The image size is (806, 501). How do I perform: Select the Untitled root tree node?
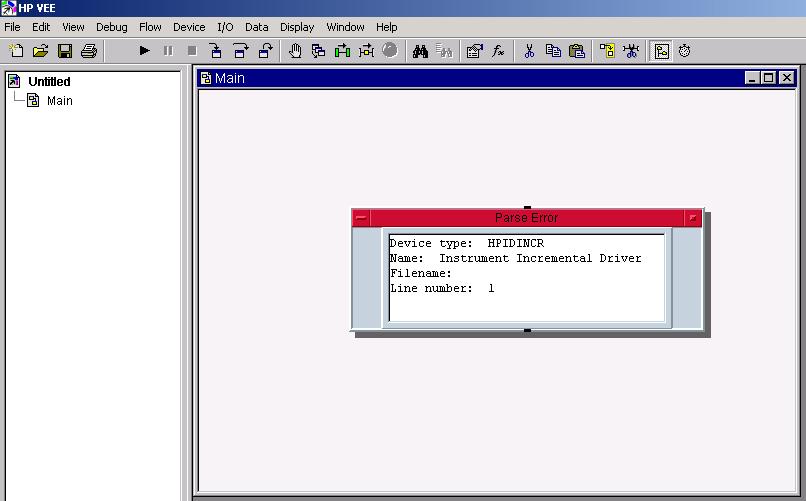(49, 82)
